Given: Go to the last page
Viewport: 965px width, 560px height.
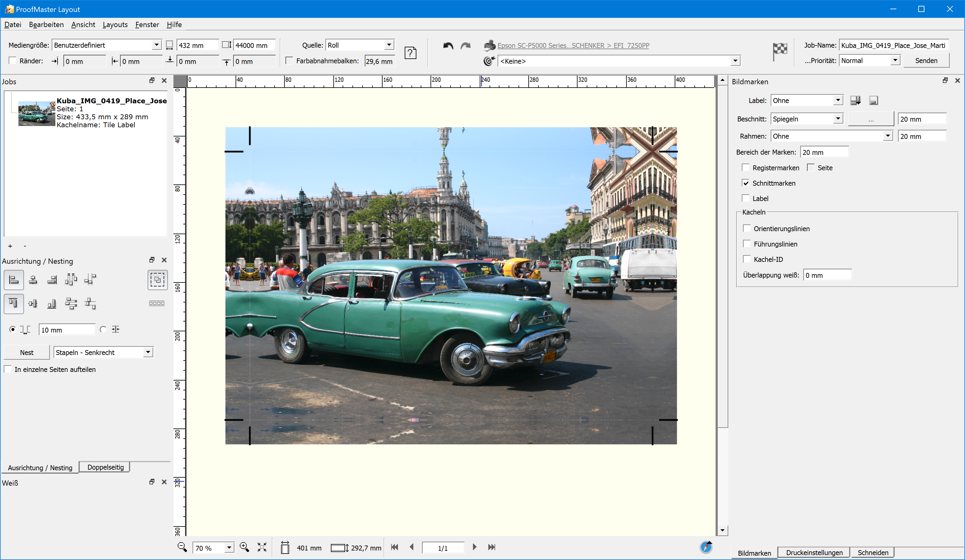Looking at the screenshot, I should point(492,547).
